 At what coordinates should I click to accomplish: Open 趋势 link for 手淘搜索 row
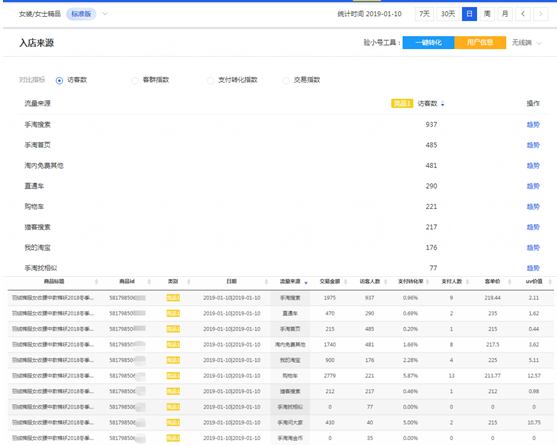533,125
